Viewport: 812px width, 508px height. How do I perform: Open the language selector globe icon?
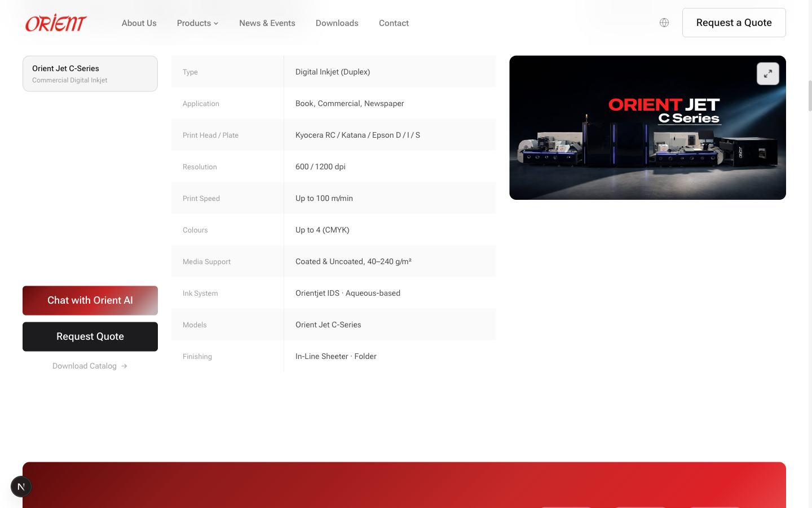(x=664, y=23)
